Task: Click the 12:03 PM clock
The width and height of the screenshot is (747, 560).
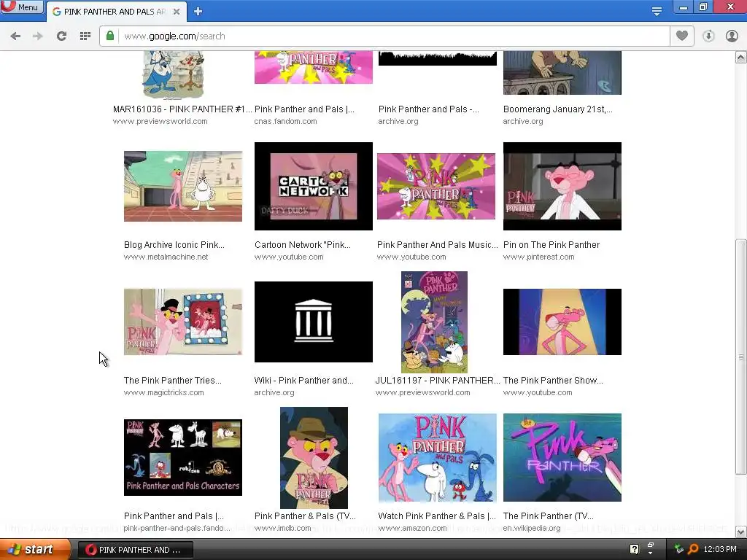Action: pyautogui.click(x=720, y=550)
